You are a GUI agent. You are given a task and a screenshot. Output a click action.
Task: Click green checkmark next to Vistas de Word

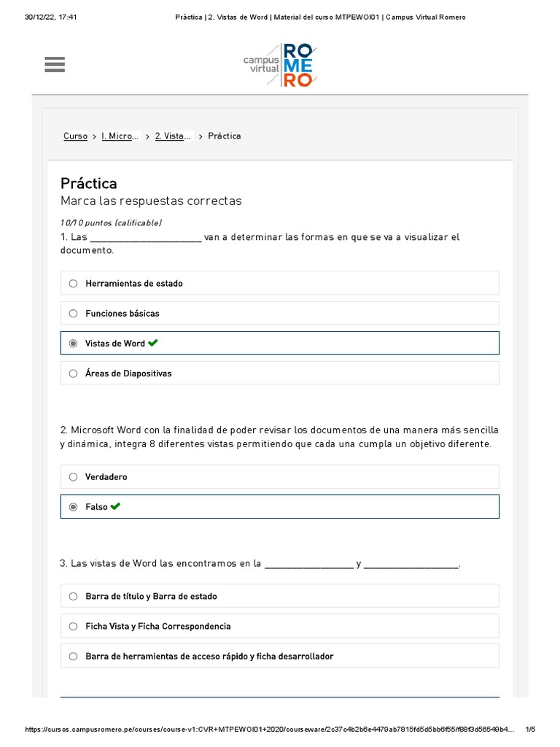[152, 343]
